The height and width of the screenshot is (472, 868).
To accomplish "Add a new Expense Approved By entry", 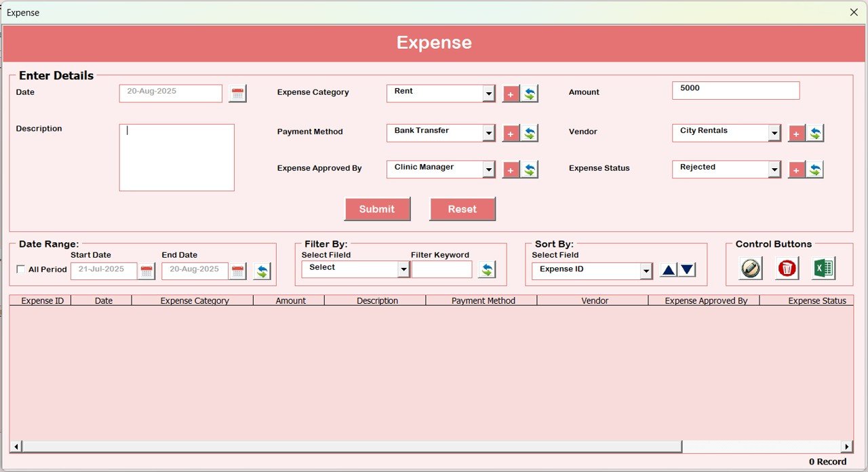I will 511,170.
